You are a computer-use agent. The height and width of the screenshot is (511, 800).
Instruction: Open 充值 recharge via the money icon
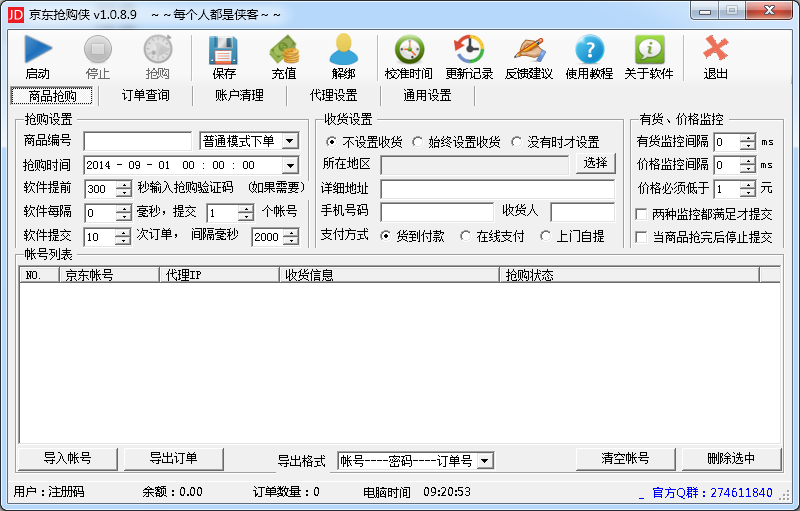pyautogui.click(x=284, y=49)
